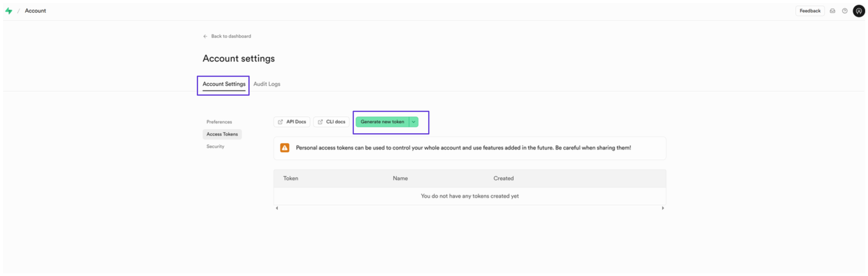
Task: Open the user avatar menu
Action: coord(859,11)
